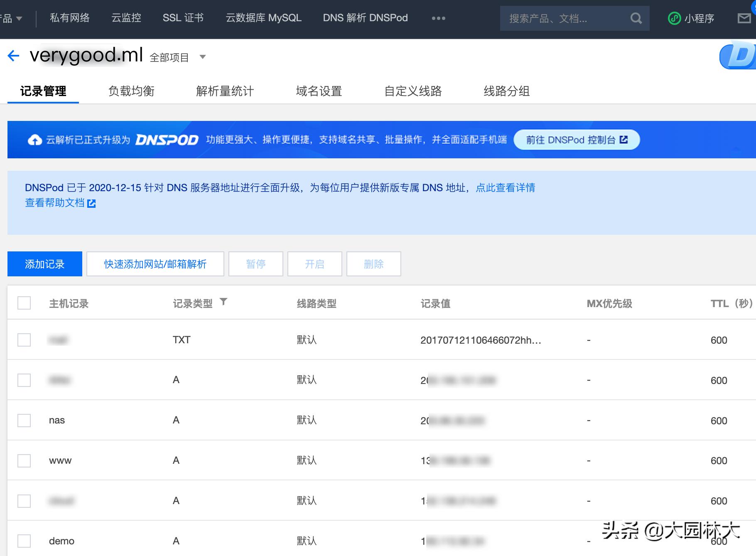Switch to the 负载均衡 tab
This screenshot has width=756, height=556.
point(132,91)
